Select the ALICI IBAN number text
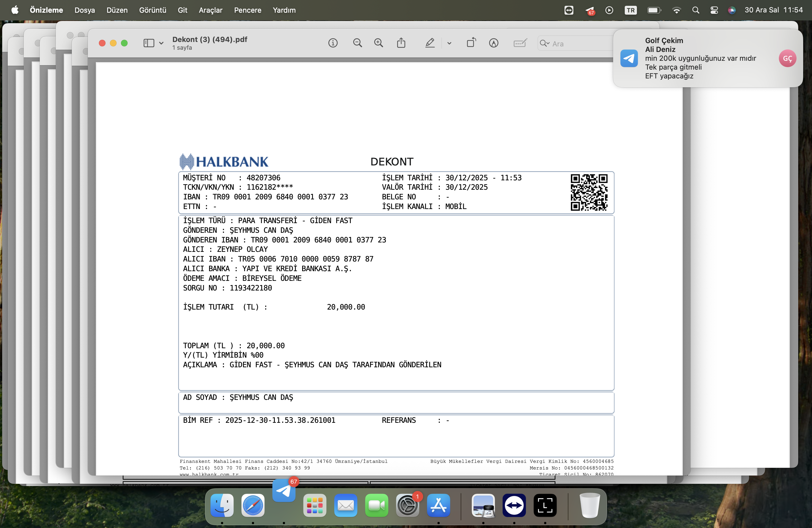 coord(306,259)
